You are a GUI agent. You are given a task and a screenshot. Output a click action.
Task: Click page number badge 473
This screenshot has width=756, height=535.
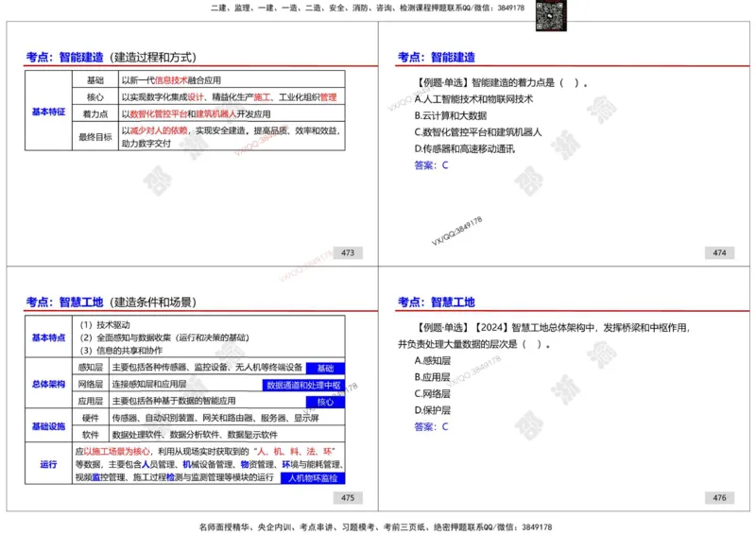tap(348, 252)
